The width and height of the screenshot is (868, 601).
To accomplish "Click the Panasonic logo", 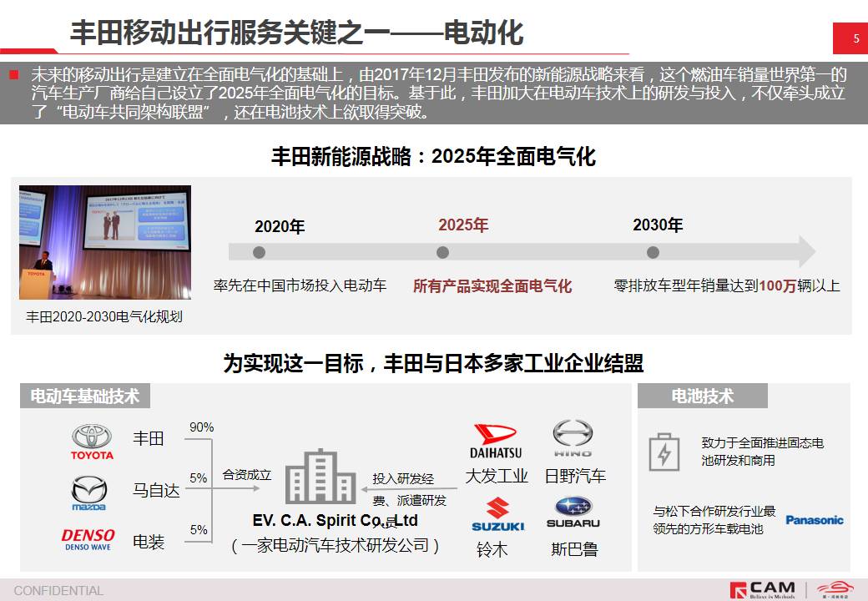I will (815, 520).
